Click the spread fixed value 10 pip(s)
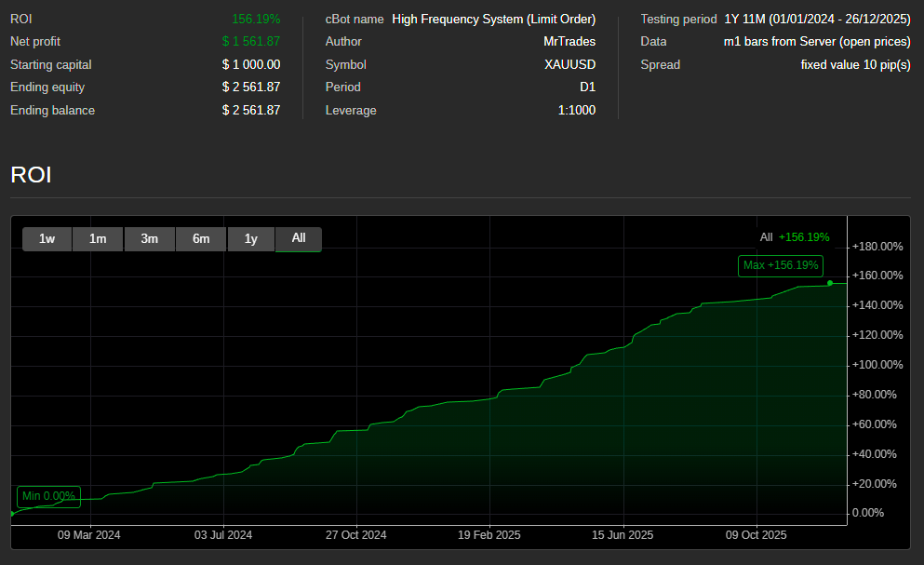Viewport: 924px width, 565px height. click(856, 65)
